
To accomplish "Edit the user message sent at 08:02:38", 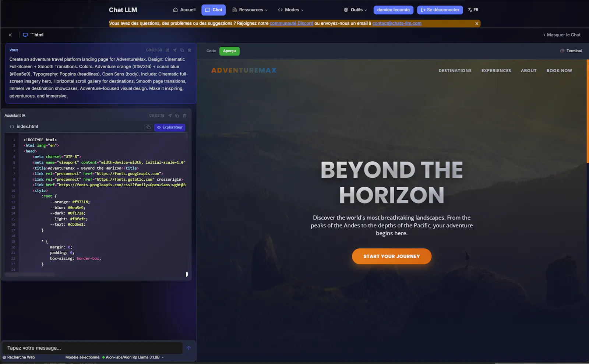I will click(x=167, y=50).
